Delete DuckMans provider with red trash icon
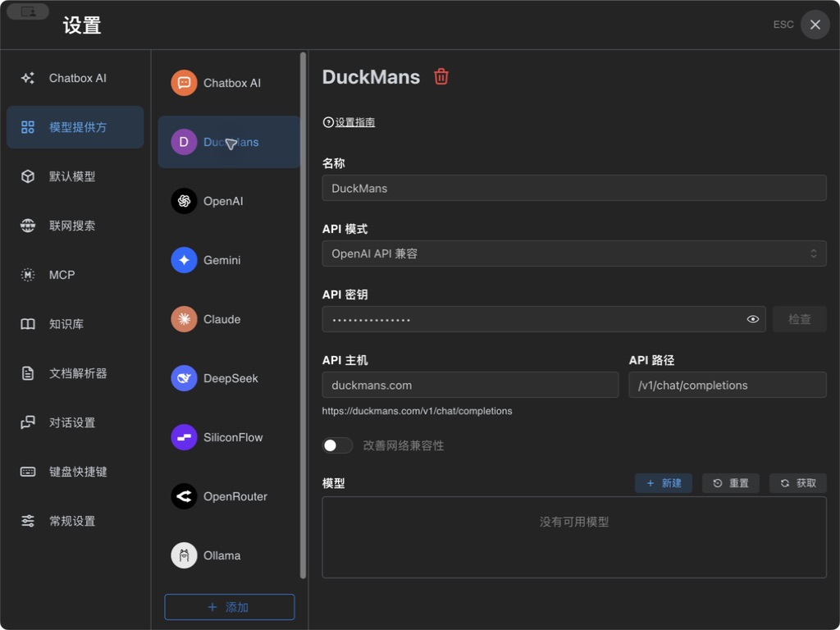The width and height of the screenshot is (840, 630). pyautogui.click(x=441, y=76)
